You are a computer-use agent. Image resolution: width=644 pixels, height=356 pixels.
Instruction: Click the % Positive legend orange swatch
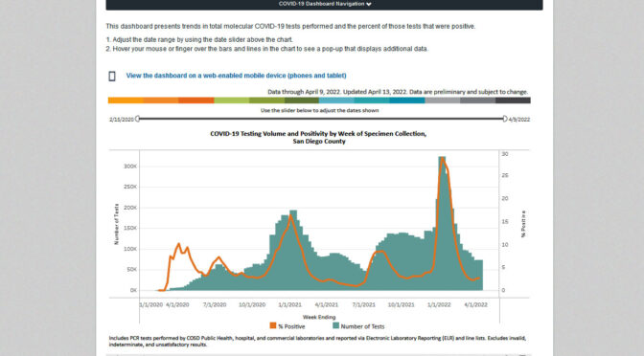(x=273, y=325)
